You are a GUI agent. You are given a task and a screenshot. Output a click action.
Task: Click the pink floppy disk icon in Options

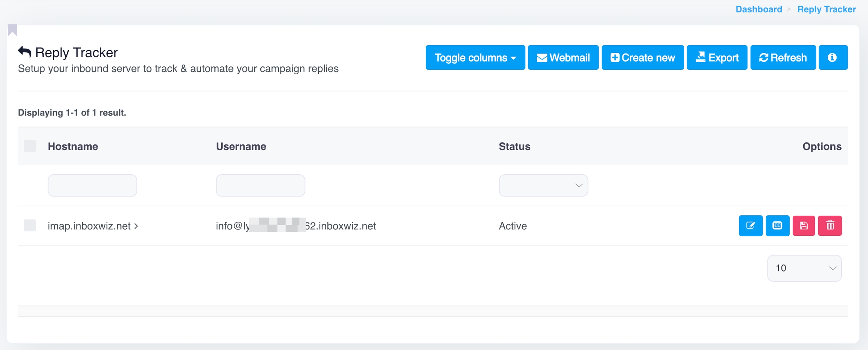(804, 226)
